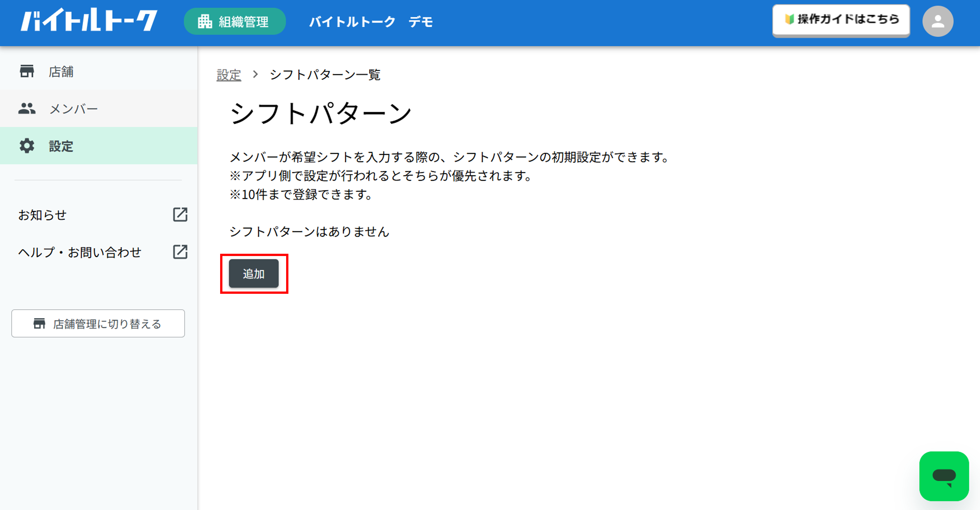
Task: Click the バイトルトーク logo
Action: (89, 20)
